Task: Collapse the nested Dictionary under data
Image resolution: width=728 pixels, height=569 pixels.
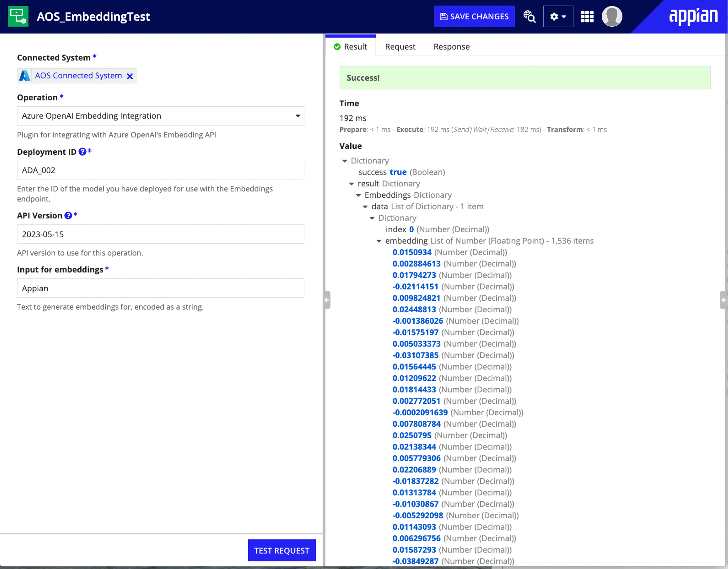Action: (372, 218)
